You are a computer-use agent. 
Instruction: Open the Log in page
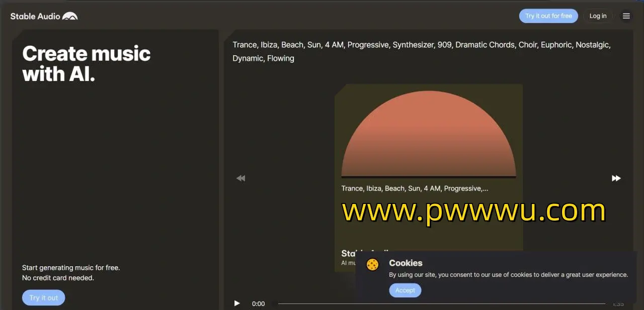coord(598,16)
